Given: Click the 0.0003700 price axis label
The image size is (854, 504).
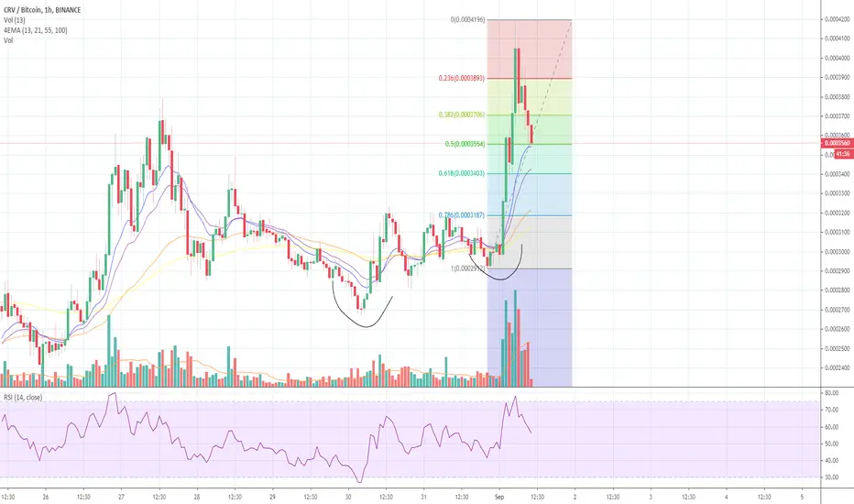Looking at the screenshot, I should (x=838, y=116).
